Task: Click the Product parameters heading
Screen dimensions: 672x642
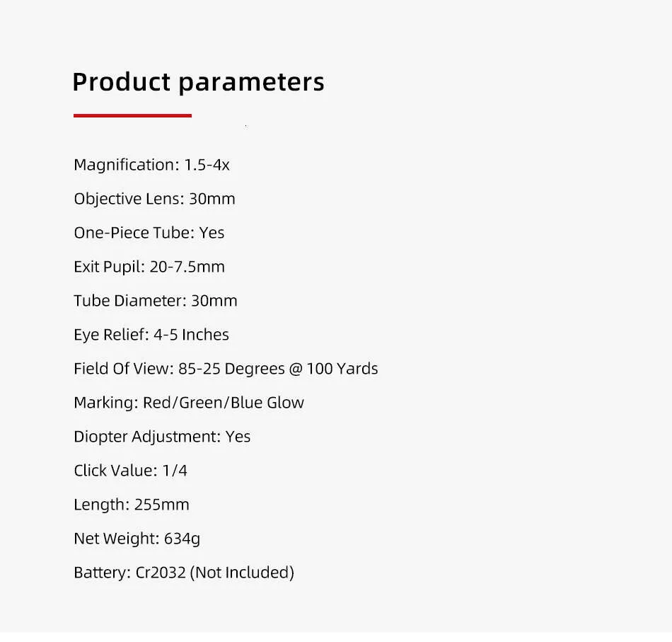Action: (x=199, y=82)
